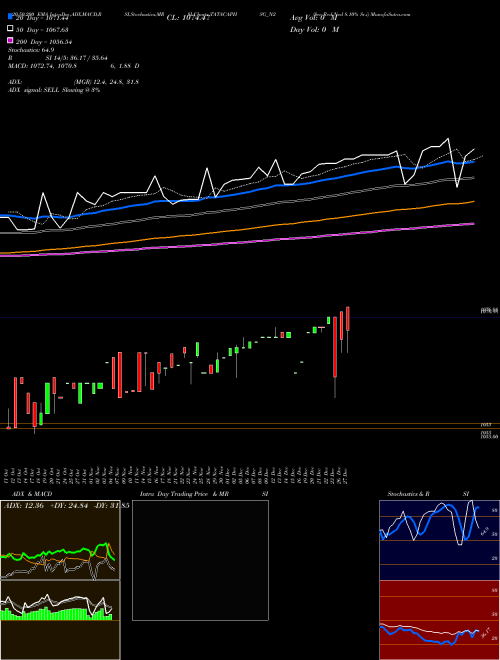Click the 'Stochastics & R' panel title

(x=408, y=494)
